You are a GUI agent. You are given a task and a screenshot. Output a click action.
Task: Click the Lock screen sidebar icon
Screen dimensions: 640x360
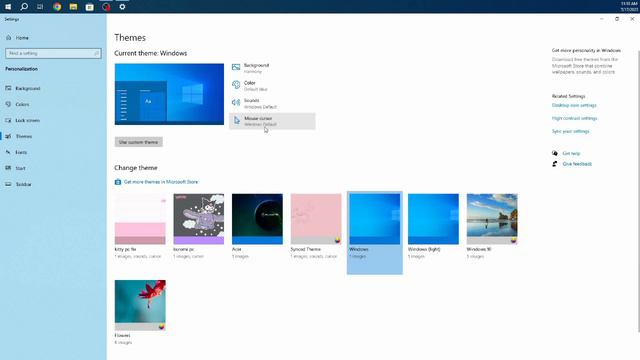(x=8, y=120)
